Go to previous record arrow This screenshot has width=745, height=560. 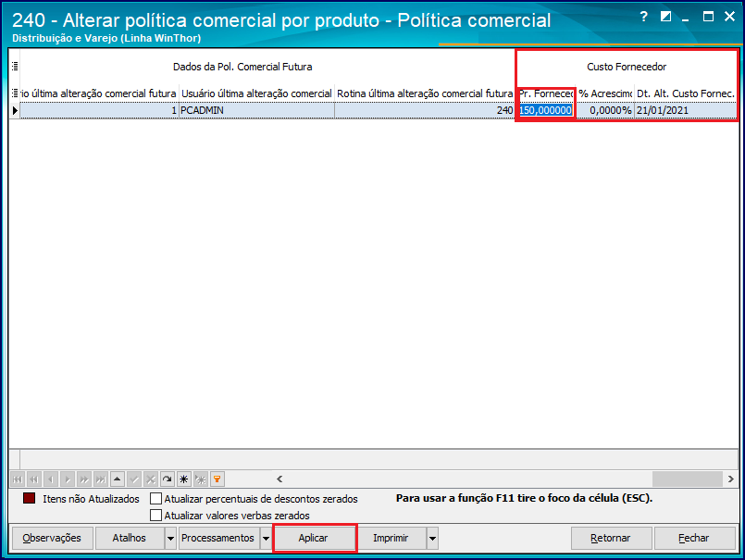click(x=51, y=479)
